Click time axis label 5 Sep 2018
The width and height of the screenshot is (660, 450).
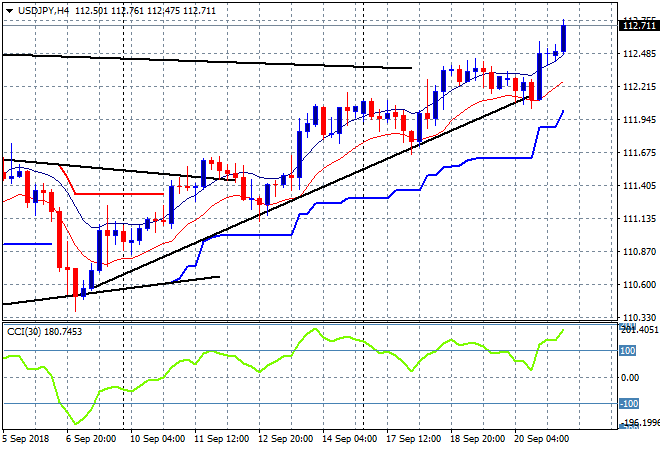(x=26, y=439)
